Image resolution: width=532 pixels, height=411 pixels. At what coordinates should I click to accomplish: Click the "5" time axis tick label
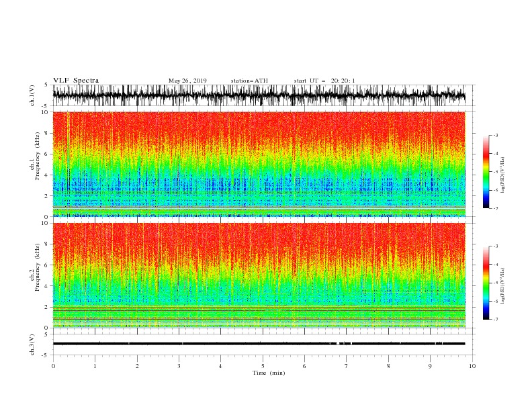click(263, 366)
